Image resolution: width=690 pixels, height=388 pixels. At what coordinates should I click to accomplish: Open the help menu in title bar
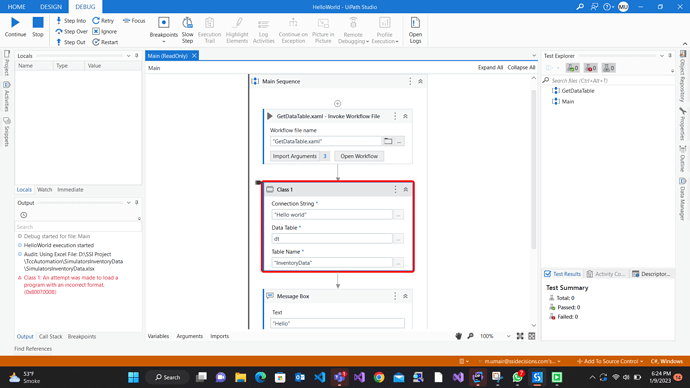click(609, 7)
